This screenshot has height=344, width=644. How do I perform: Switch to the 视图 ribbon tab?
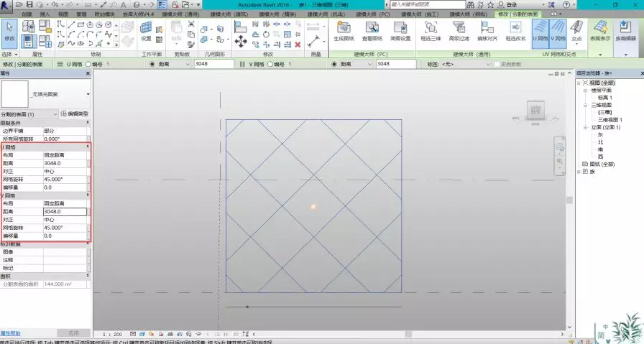coord(63,14)
